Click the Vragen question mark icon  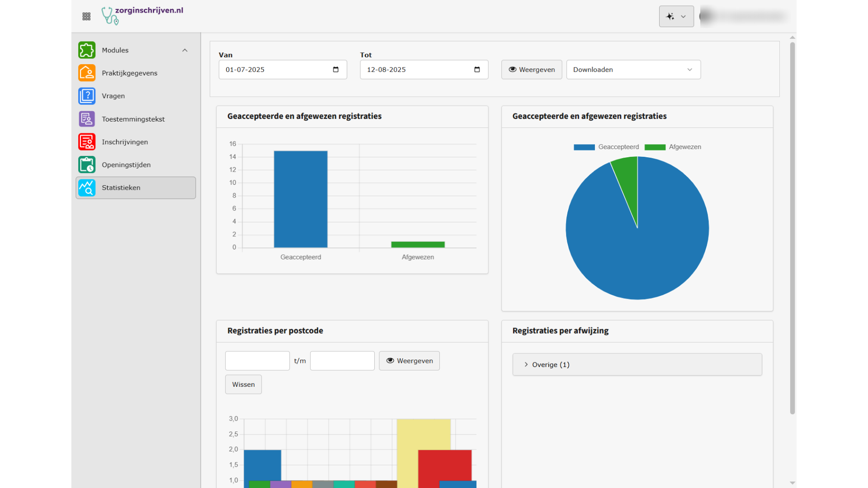coord(87,96)
